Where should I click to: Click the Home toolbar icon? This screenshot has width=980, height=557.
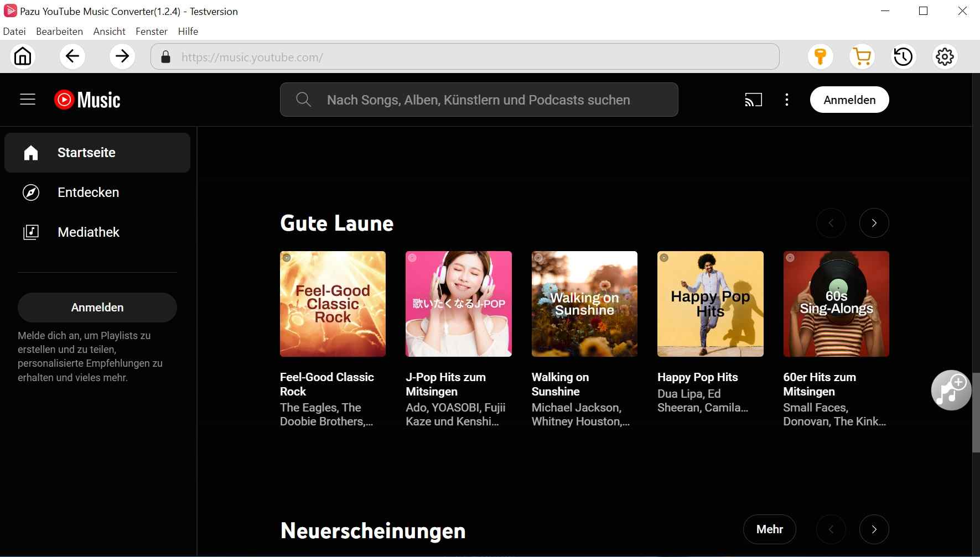point(23,56)
